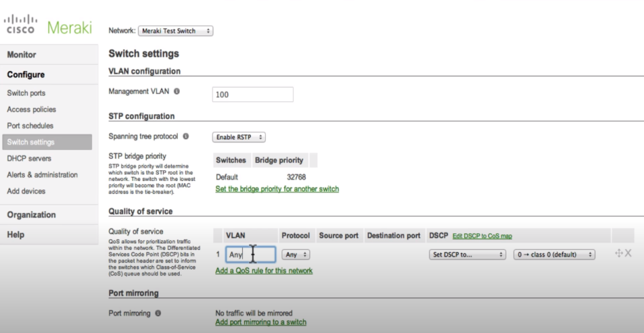Go to Add devices page
The image size is (644, 333).
26,191
